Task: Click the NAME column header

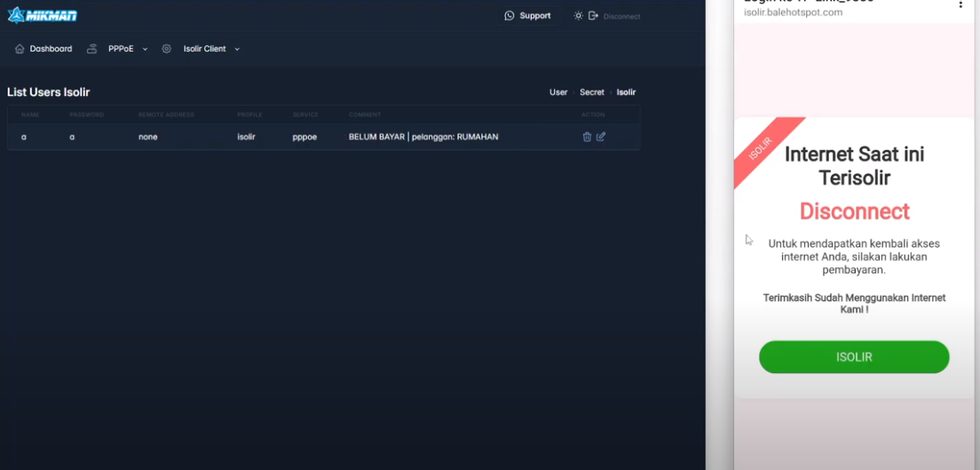Action: tap(30, 115)
